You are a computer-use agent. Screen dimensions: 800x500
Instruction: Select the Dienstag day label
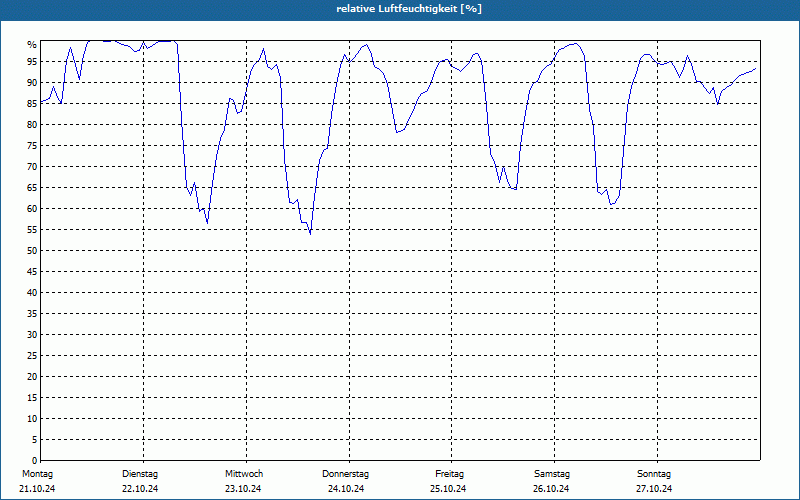[140, 474]
